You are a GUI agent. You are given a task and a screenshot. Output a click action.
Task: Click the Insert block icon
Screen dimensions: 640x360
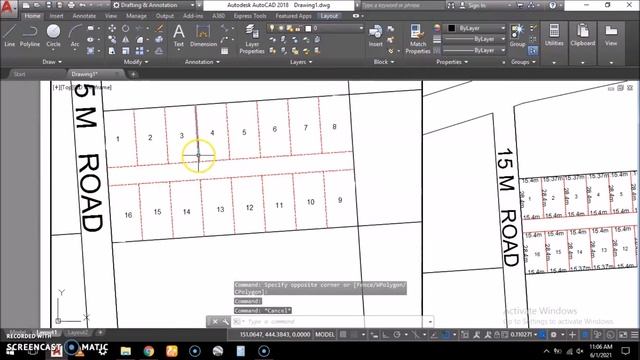376,35
